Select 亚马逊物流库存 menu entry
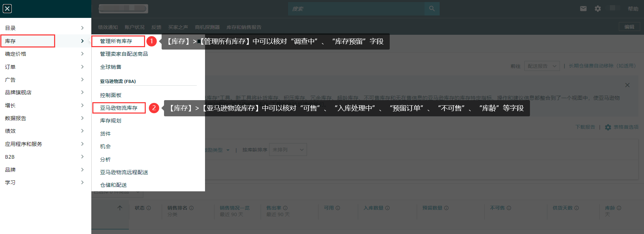The image size is (644, 234). [119, 108]
